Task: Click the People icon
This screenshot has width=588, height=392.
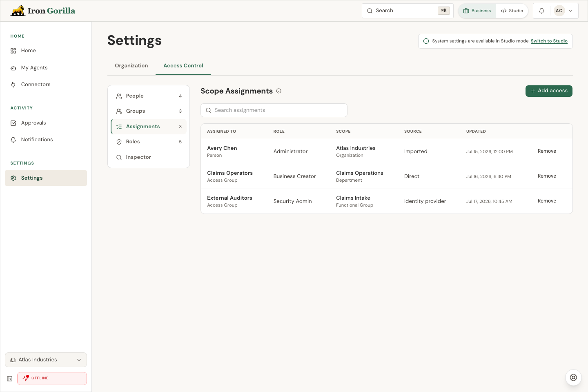Action: click(x=119, y=96)
